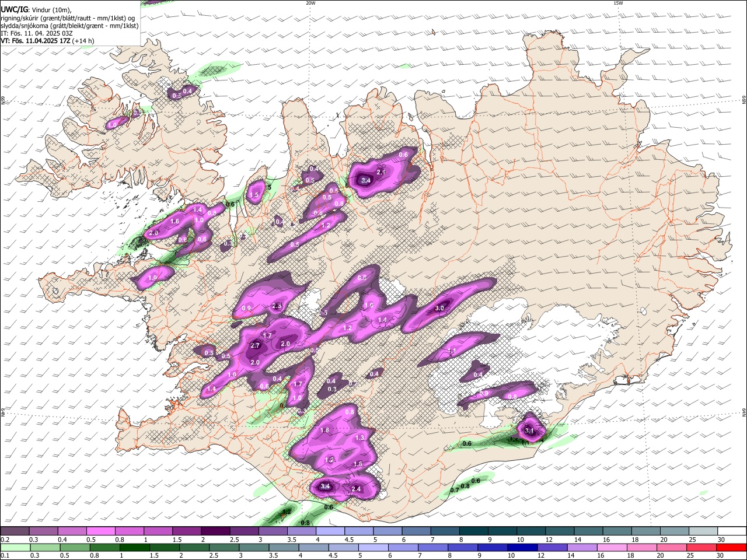
Task: Pick the grey-purple 0.2 swatch in snow legend
Action: (15, 531)
